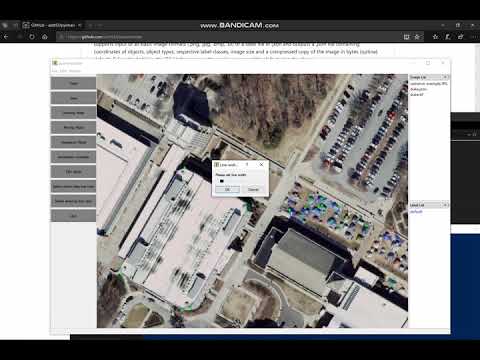Image resolution: width=480 pixels, height=360 pixels.
Task: Open the browser more options menu
Action: click(x=475, y=37)
